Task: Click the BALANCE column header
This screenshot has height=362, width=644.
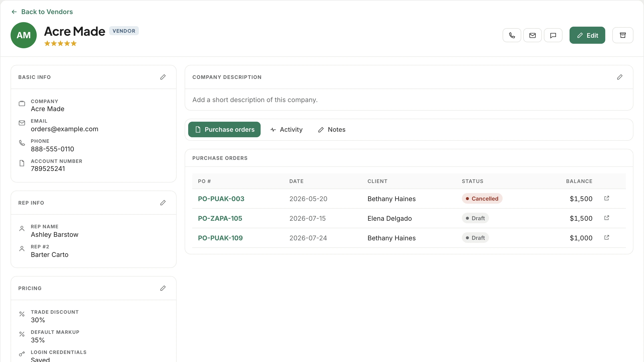Action: (579, 181)
